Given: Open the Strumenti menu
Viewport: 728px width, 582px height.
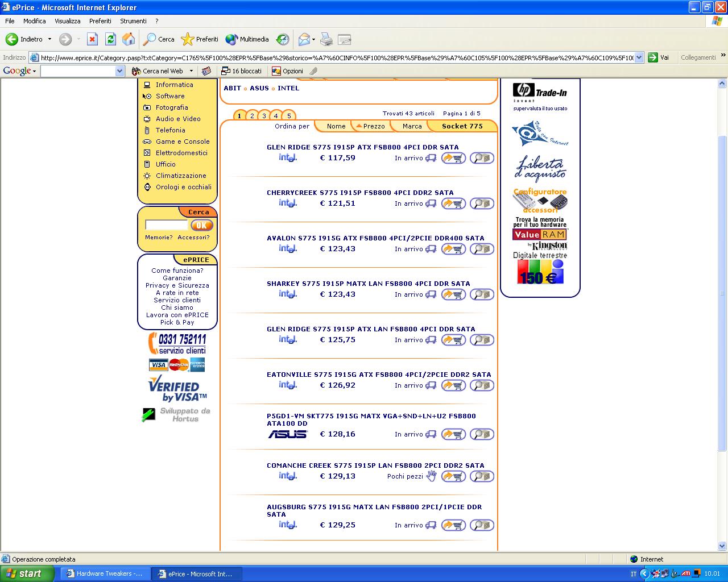Looking at the screenshot, I should click(x=133, y=21).
